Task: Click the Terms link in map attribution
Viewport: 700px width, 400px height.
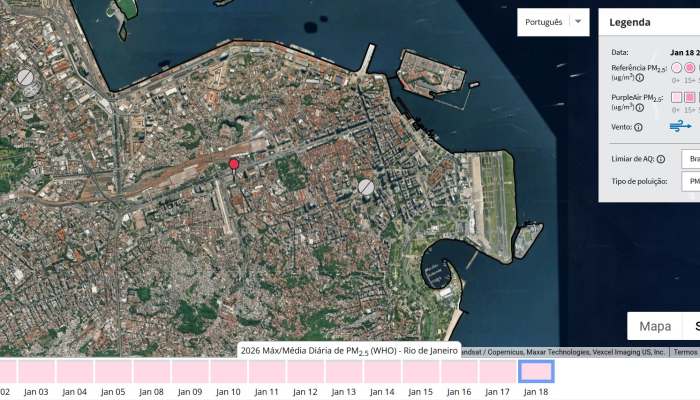Action: coord(686,352)
